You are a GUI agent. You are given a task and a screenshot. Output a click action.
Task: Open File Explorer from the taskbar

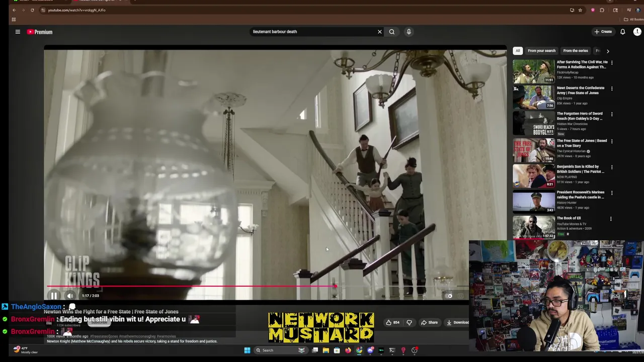(326, 350)
